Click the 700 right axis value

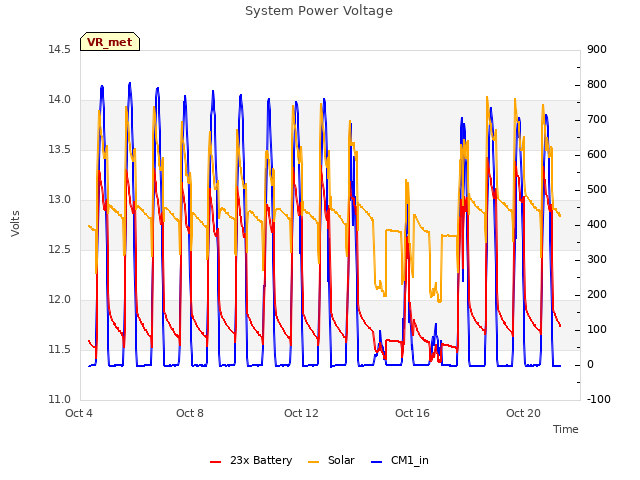pos(597,120)
